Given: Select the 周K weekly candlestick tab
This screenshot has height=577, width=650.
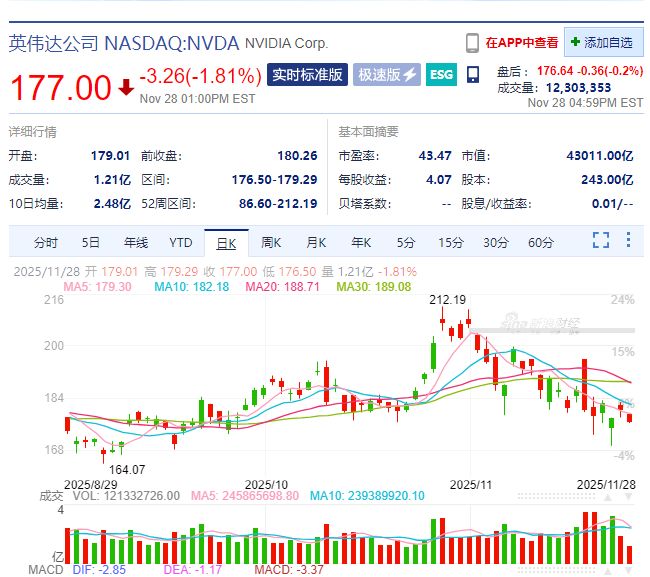Looking at the screenshot, I should click(x=271, y=243).
